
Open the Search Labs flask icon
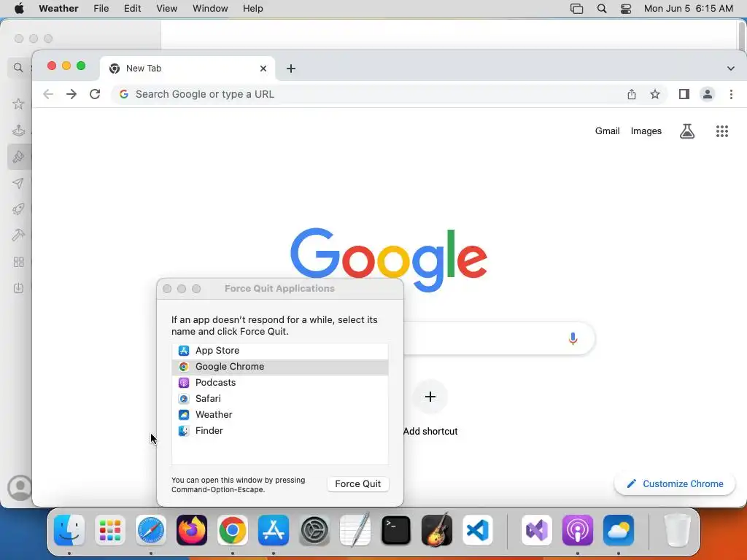[687, 131]
